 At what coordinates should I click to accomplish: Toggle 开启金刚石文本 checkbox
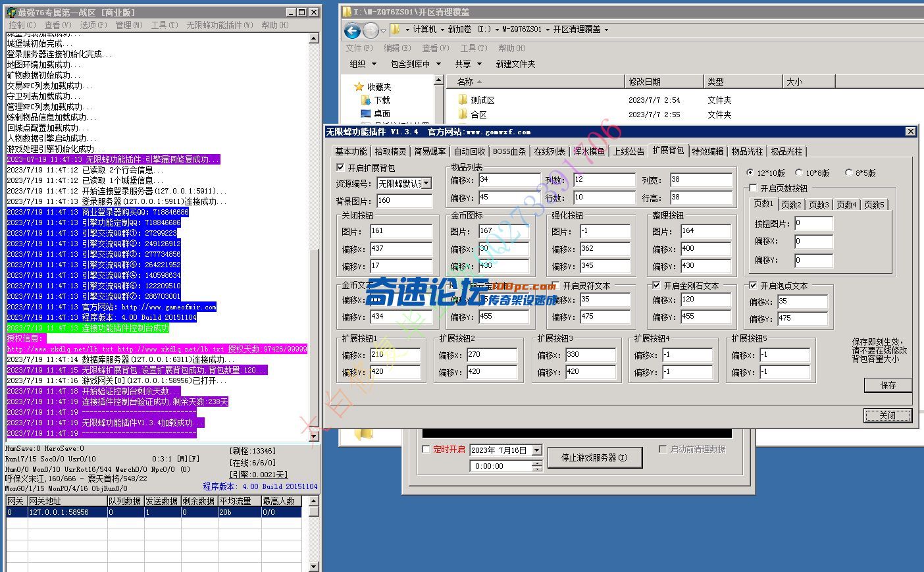(x=656, y=286)
